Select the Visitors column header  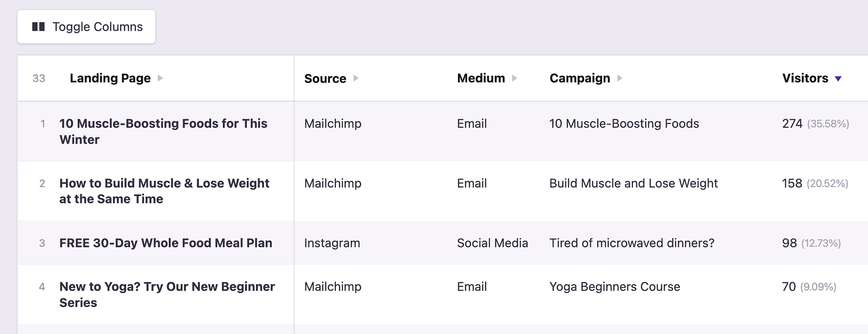pos(805,78)
